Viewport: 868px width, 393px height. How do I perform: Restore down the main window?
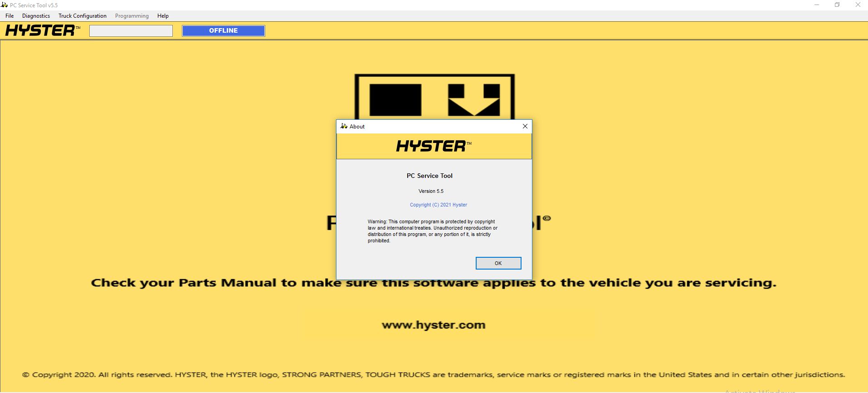(x=837, y=5)
